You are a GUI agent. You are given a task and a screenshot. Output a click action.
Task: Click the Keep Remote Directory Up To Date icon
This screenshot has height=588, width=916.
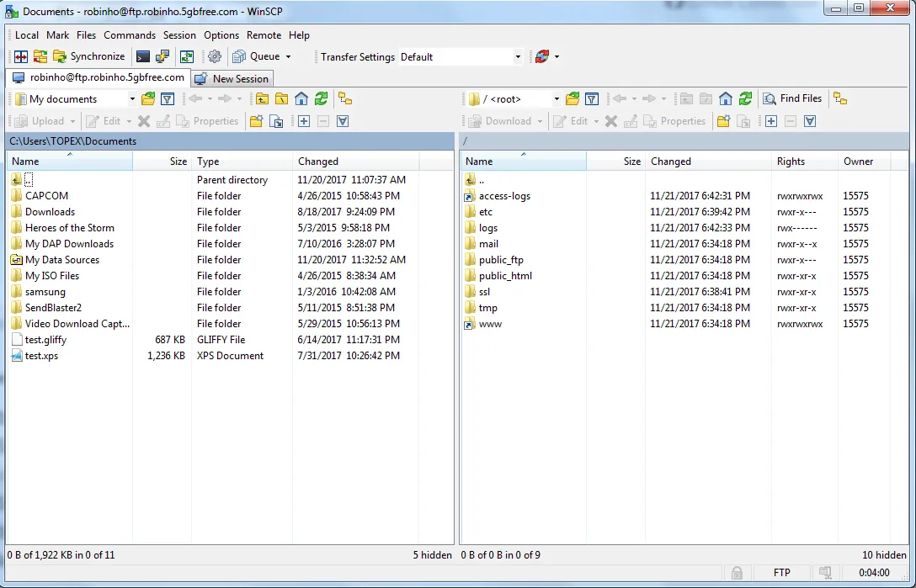pos(187,56)
